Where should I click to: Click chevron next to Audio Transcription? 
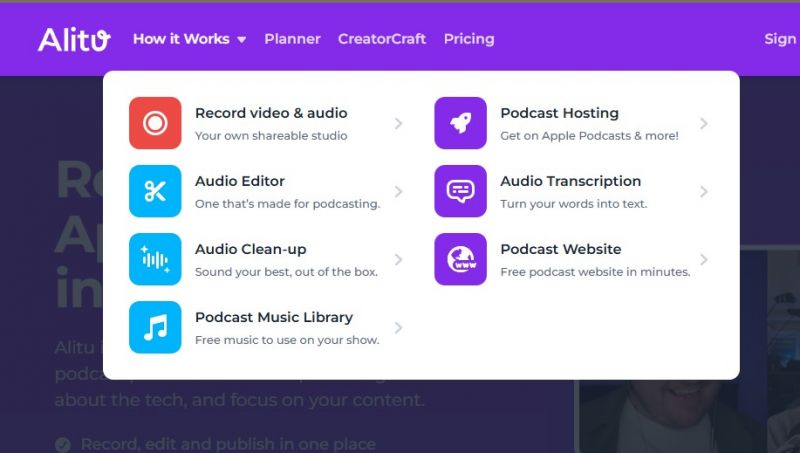coord(704,191)
